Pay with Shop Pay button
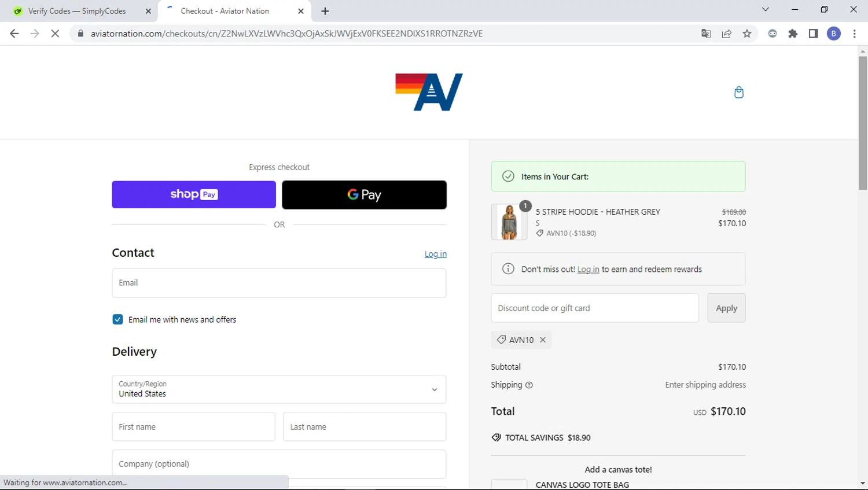 (194, 194)
